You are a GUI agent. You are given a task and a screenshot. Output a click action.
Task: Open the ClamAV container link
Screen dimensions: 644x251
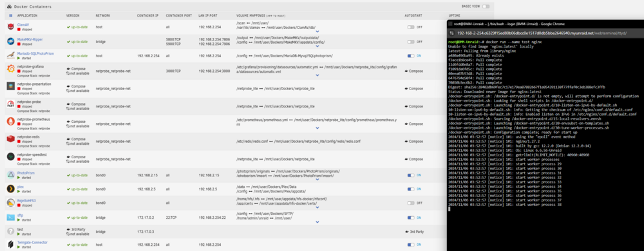coord(23,25)
